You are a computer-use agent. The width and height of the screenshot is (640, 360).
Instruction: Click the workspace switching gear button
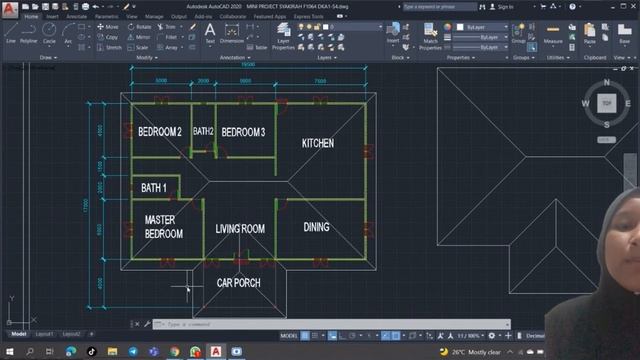[491, 336]
